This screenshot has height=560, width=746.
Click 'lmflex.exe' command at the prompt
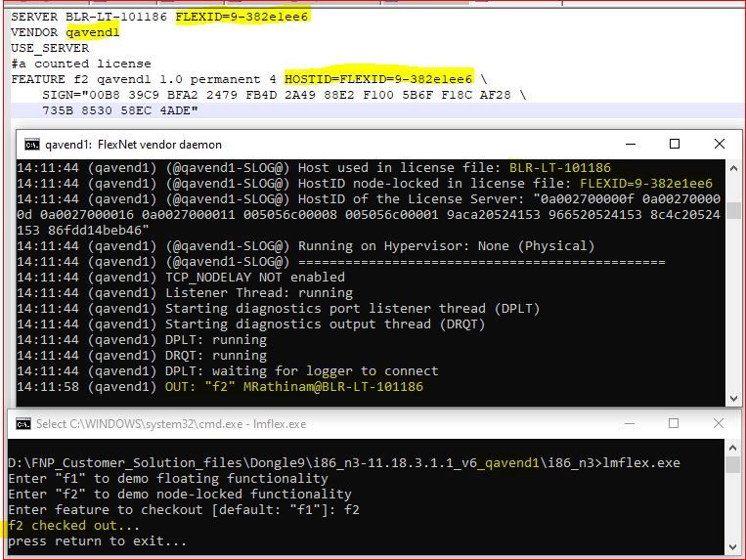click(641, 462)
